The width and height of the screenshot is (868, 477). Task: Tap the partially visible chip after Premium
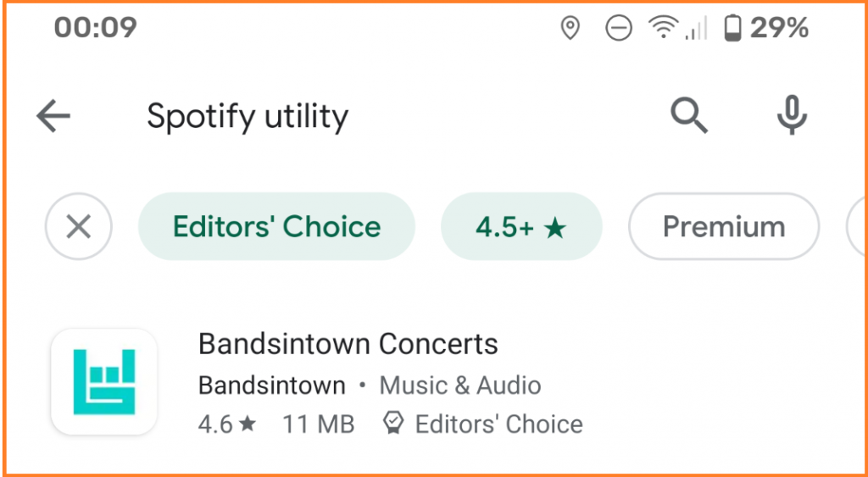(x=856, y=227)
